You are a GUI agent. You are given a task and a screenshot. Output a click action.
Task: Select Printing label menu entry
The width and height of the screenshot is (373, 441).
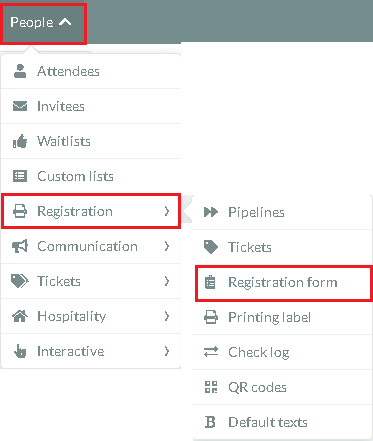(283, 317)
